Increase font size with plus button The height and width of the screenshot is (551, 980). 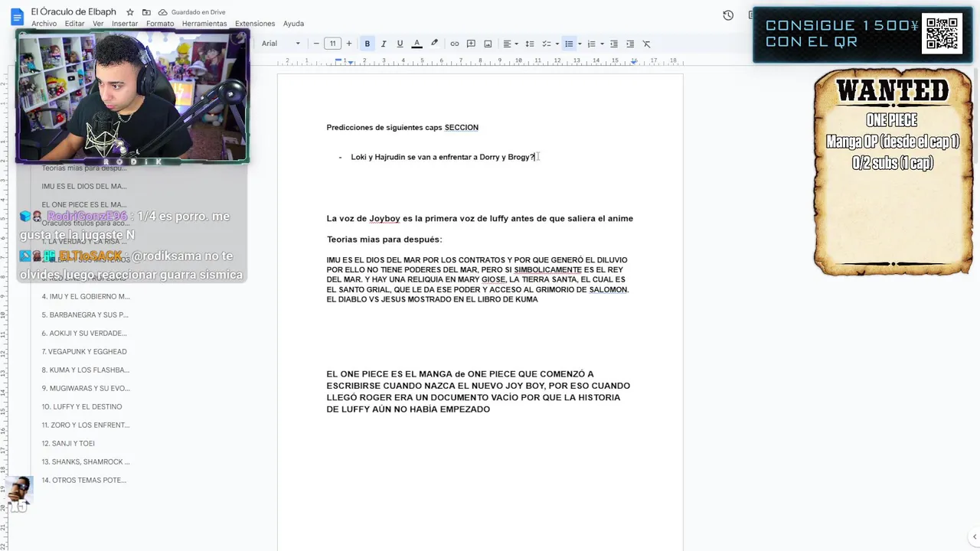[349, 44]
